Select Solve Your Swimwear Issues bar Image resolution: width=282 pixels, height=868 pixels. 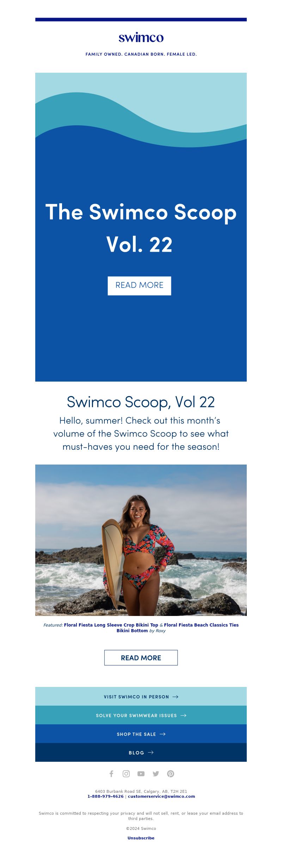click(x=141, y=715)
